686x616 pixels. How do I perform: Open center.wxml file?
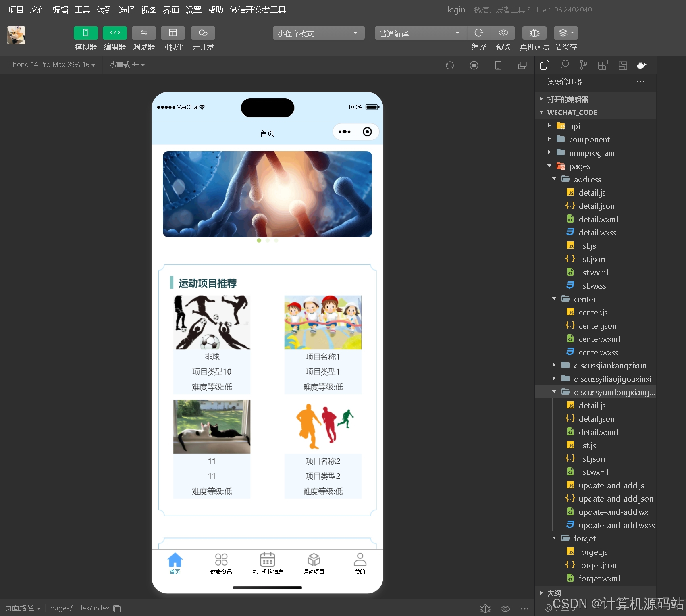pos(596,339)
